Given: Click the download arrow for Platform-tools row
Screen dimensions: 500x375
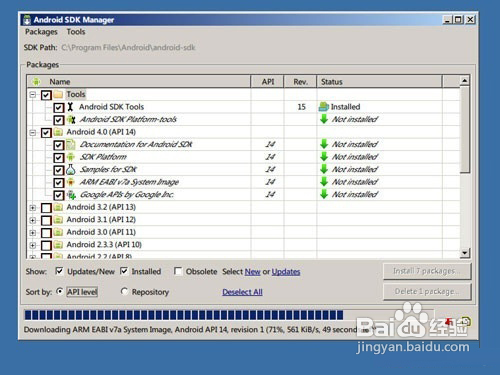Looking at the screenshot, I should 324,119.
